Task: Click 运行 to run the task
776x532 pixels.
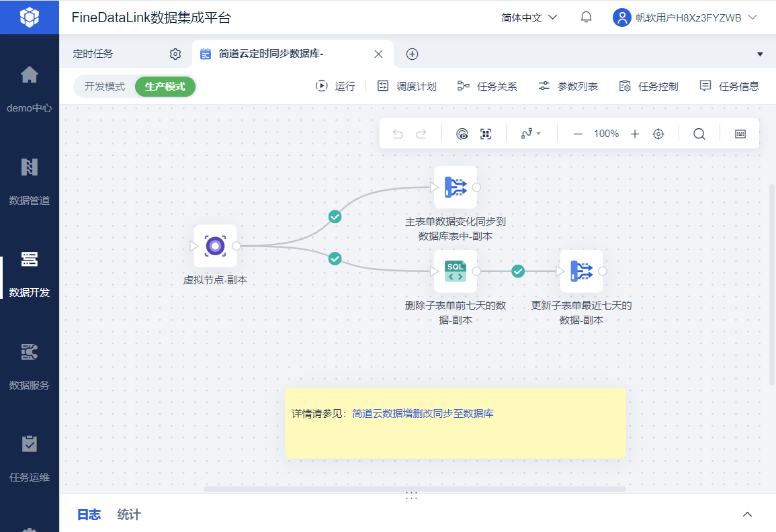Action: (x=335, y=86)
